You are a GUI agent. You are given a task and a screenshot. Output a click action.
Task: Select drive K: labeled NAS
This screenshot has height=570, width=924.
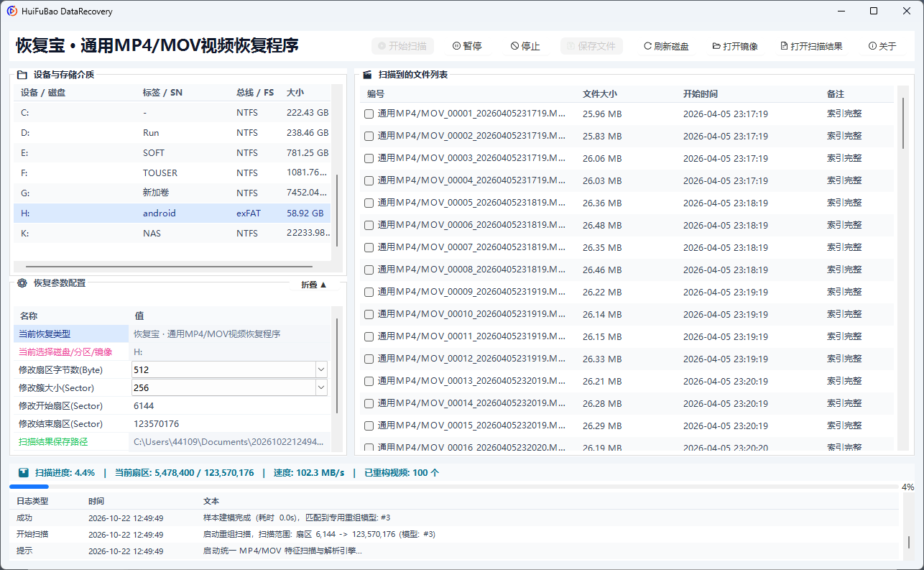pos(172,234)
